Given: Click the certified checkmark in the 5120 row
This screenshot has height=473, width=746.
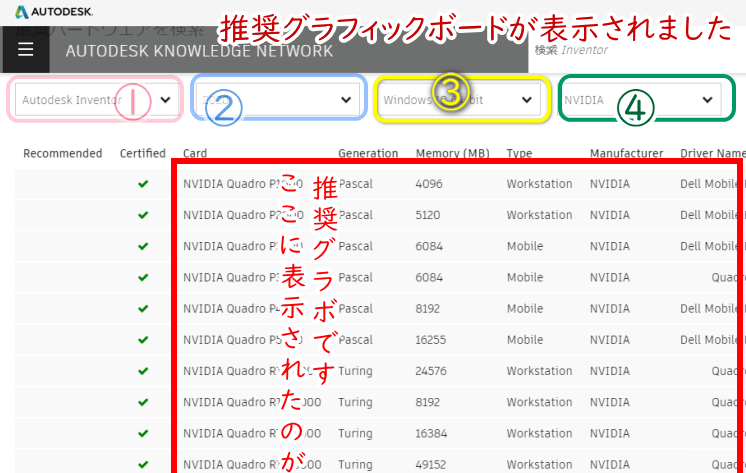Looking at the screenshot, I should [x=143, y=215].
